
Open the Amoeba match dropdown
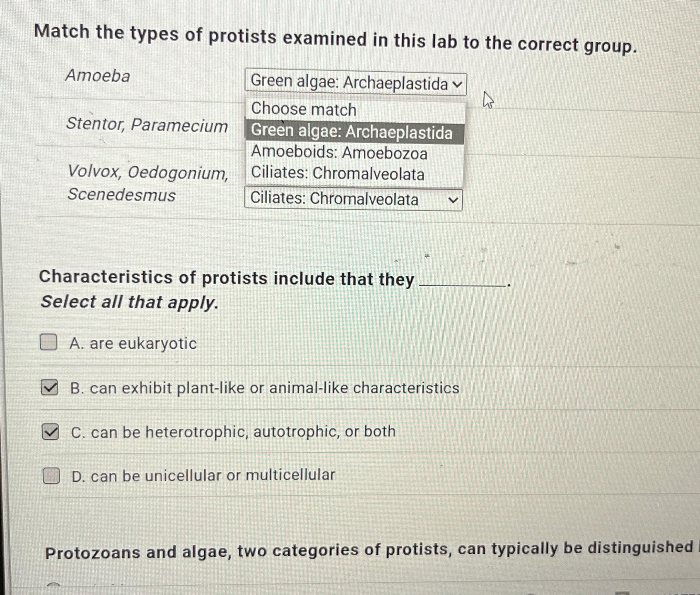(356, 82)
